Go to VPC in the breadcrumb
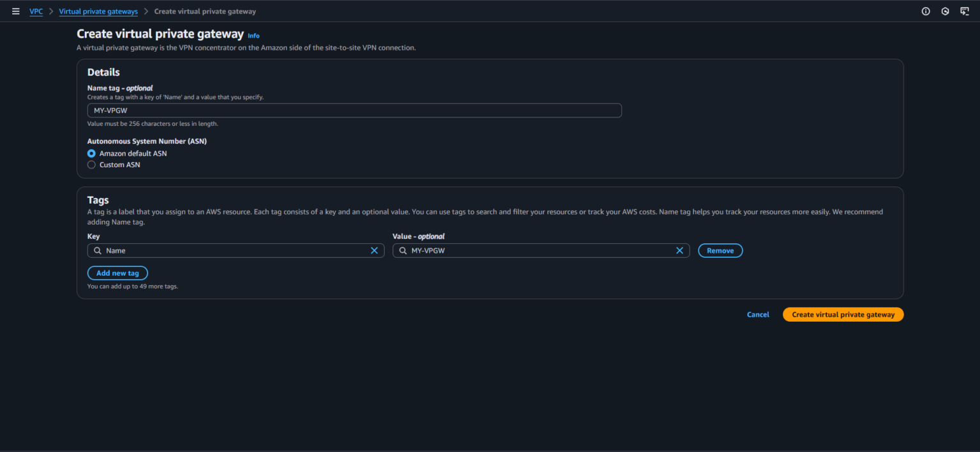Viewport: 980px width, 452px height. tap(36, 11)
